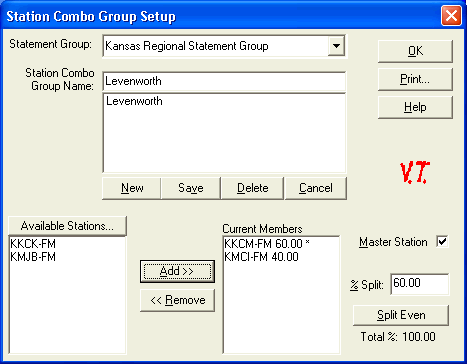467x364 pixels.
Task: Close the Station Combo Group Setup window
Action: [451, 16]
